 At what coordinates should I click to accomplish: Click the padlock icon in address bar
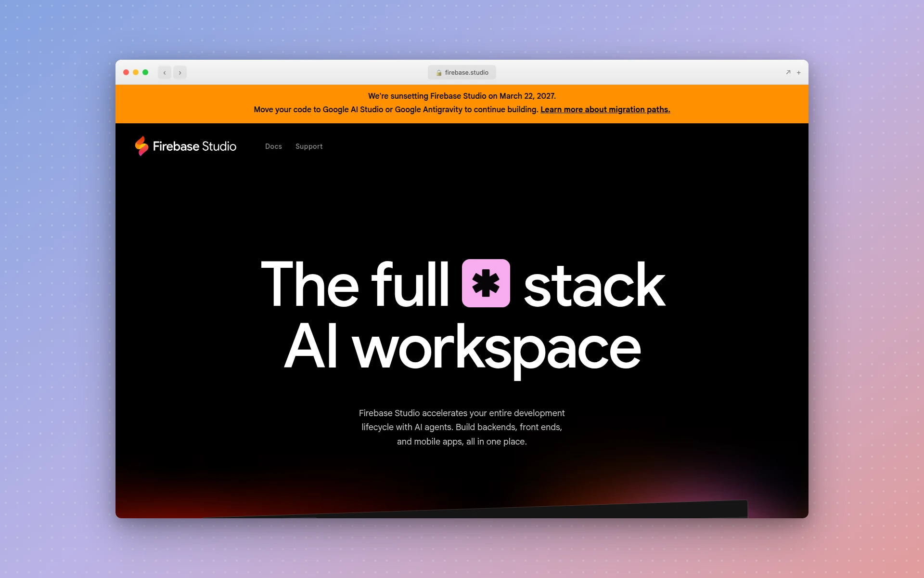click(x=439, y=72)
